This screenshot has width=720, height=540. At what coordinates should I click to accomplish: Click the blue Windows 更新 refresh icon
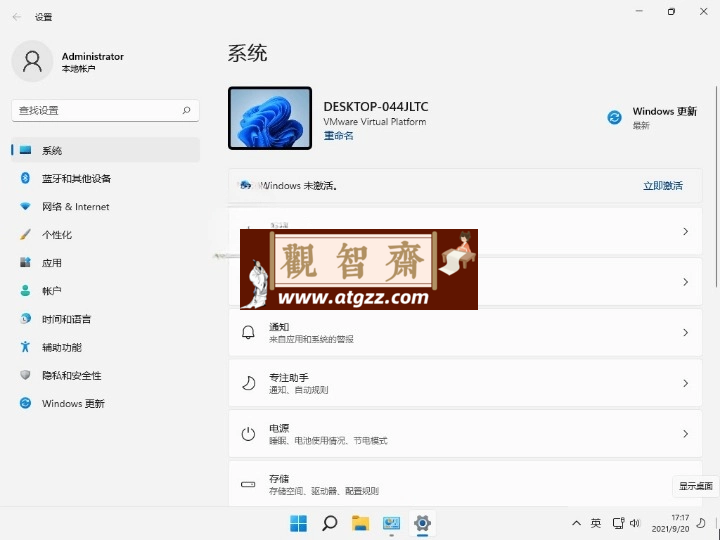click(x=614, y=118)
